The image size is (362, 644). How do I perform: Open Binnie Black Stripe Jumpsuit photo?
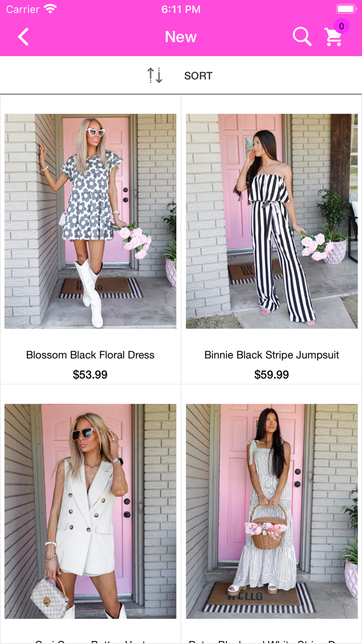pos(271,221)
